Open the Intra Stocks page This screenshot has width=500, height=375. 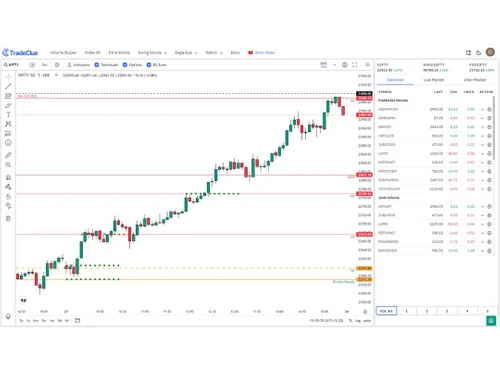[119, 53]
